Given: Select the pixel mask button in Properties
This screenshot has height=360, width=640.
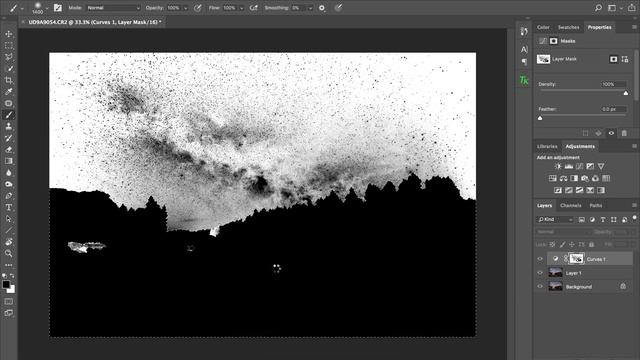Looking at the screenshot, I should [613, 59].
